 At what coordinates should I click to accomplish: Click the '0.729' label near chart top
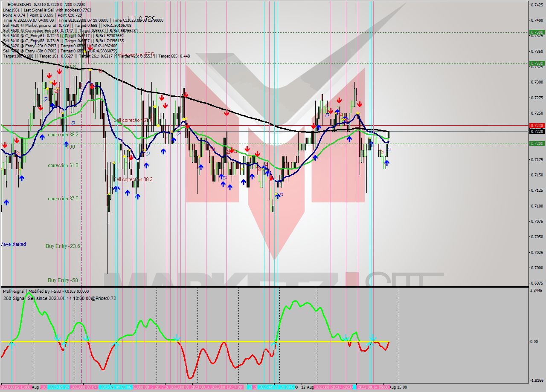[x=146, y=19]
